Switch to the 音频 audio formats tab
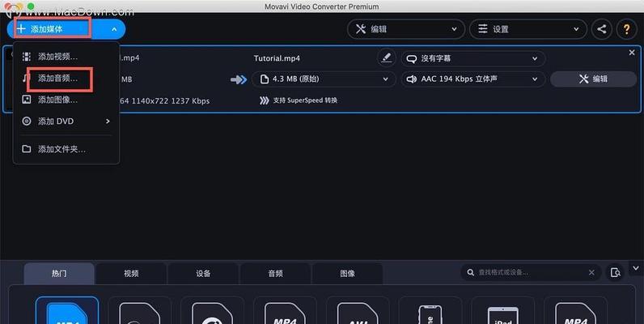Screen dimensions: 644x324 (x=276, y=274)
